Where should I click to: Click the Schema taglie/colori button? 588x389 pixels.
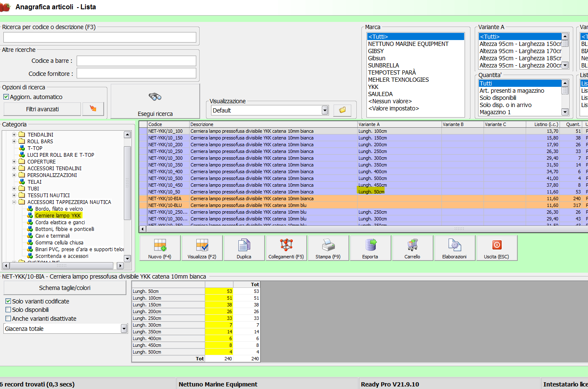tap(65, 288)
